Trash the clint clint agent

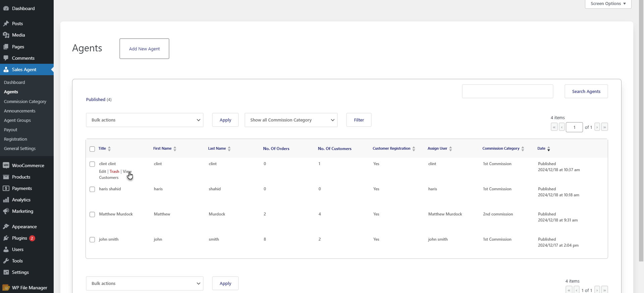[x=114, y=172]
